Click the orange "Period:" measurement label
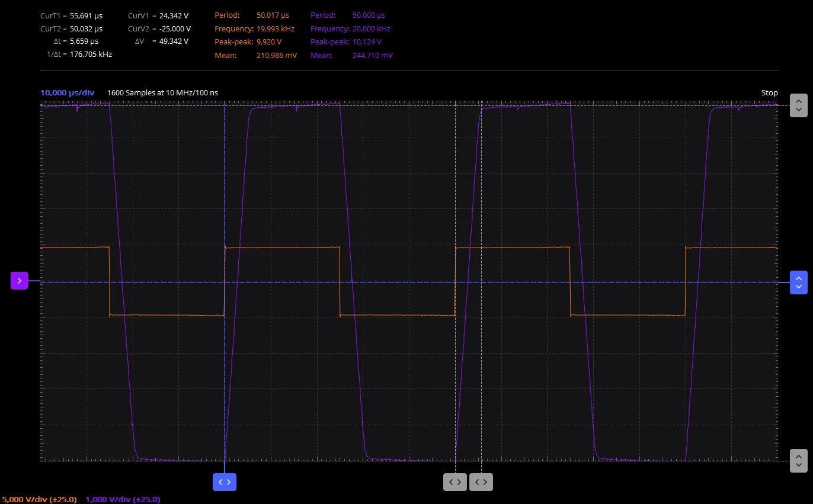This screenshot has height=504, width=813. (227, 15)
